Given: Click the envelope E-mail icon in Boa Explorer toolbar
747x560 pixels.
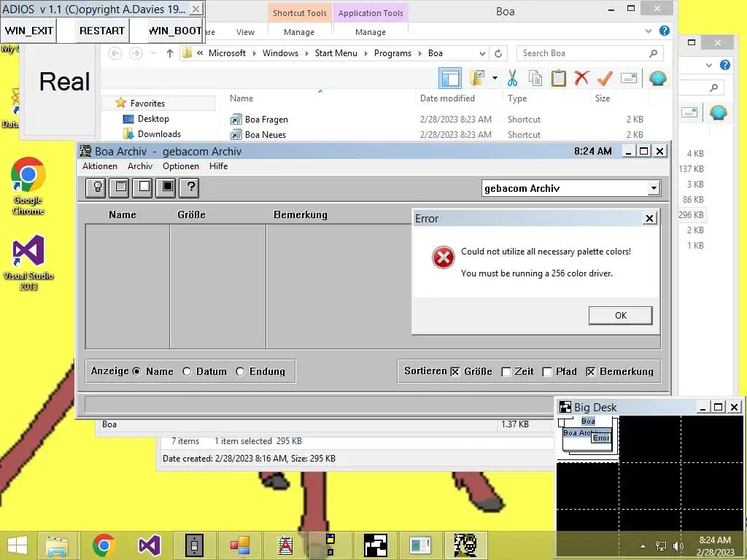Looking at the screenshot, I should tap(629, 78).
